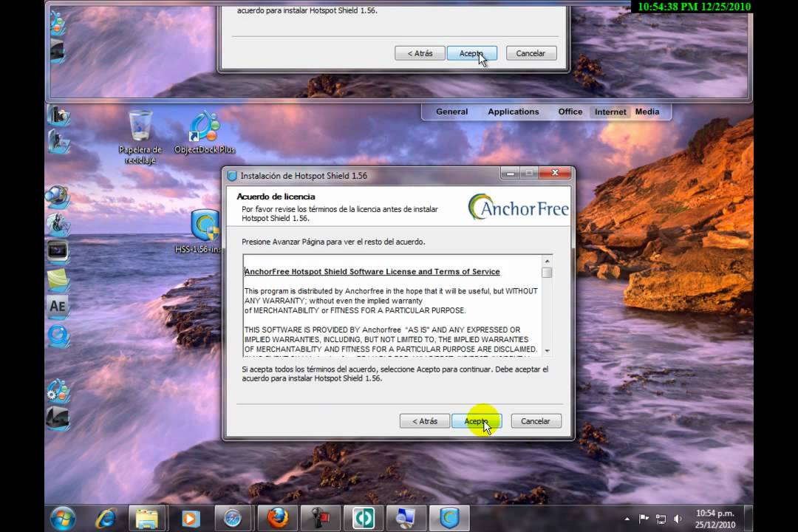Image resolution: width=798 pixels, height=532 pixels.
Task: Open the ObjectDock gear settings dock icon
Action: click(58, 392)
